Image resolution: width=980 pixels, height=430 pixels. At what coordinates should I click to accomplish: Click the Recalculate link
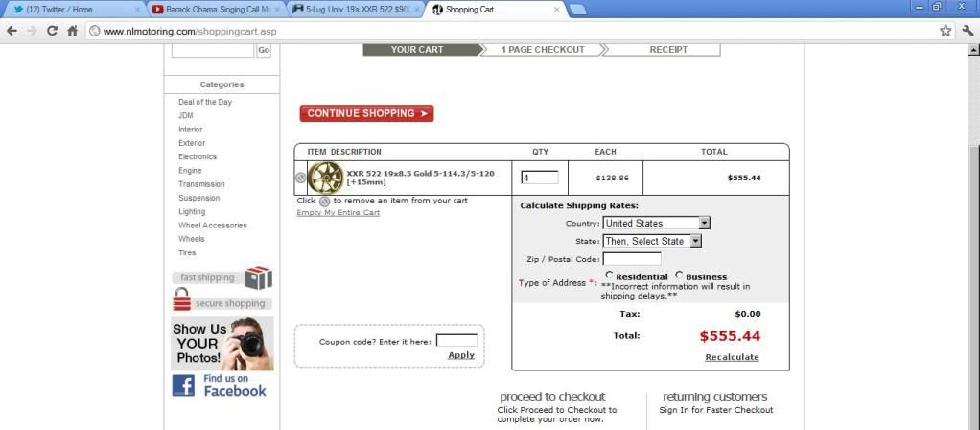pyautogui.click(x=732, y=357)
